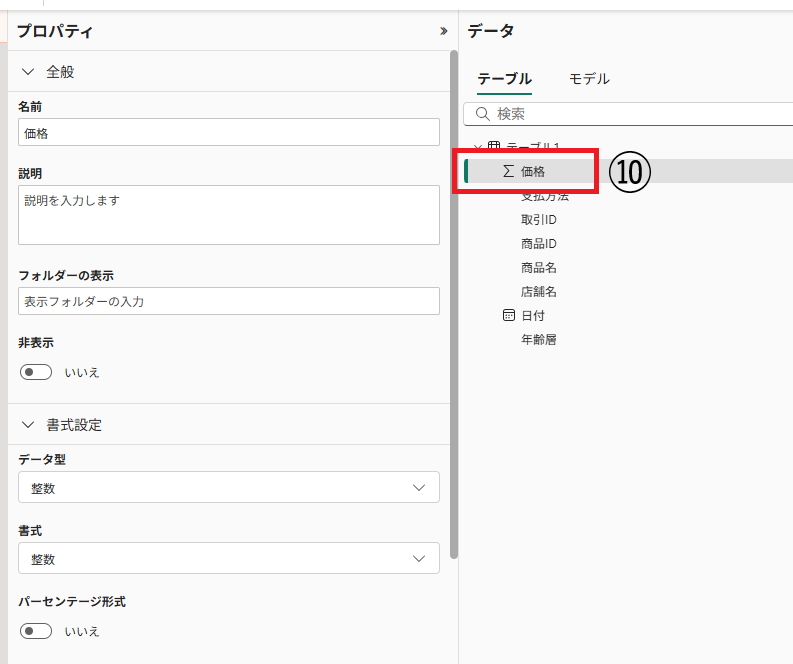Screen dimensions: 793x664
Task: Click the calendar icon next to 日付
Action: point(508,315)
